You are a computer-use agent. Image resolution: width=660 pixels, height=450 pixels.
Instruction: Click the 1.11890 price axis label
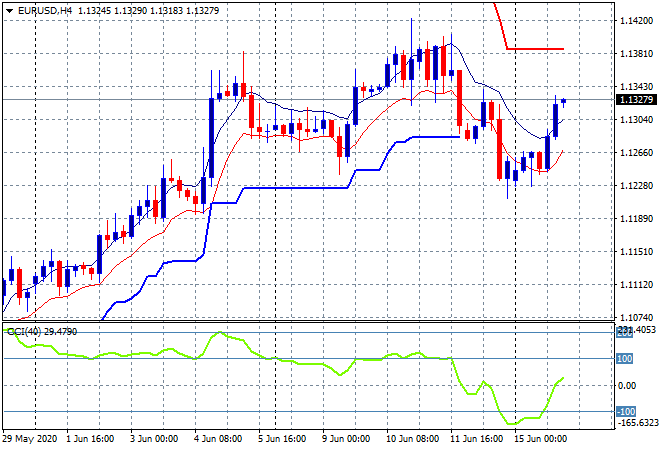tap(637, 218)
